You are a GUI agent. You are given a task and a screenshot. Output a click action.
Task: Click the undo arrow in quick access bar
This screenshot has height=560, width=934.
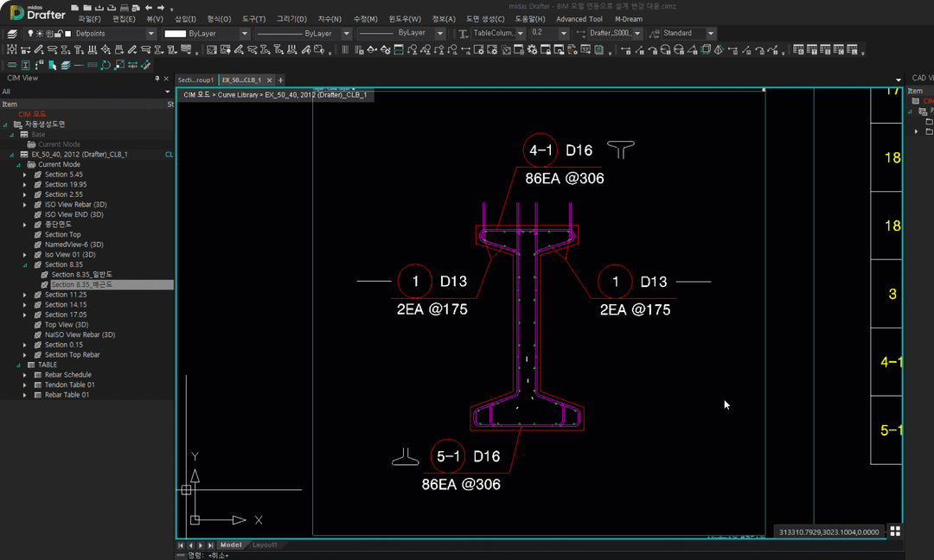click(x=149, y=8)
